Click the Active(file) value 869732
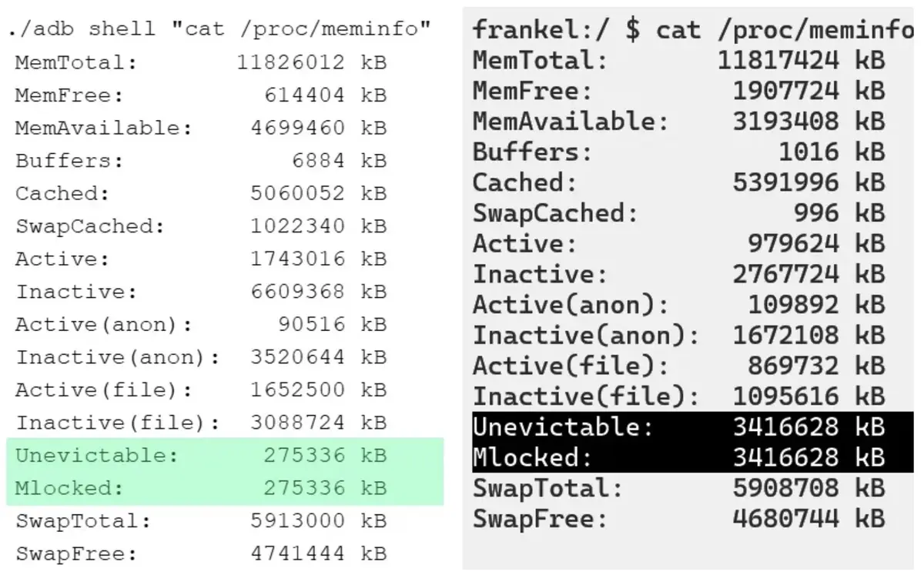This screenshot has width=924, height=575. point(793,365)
